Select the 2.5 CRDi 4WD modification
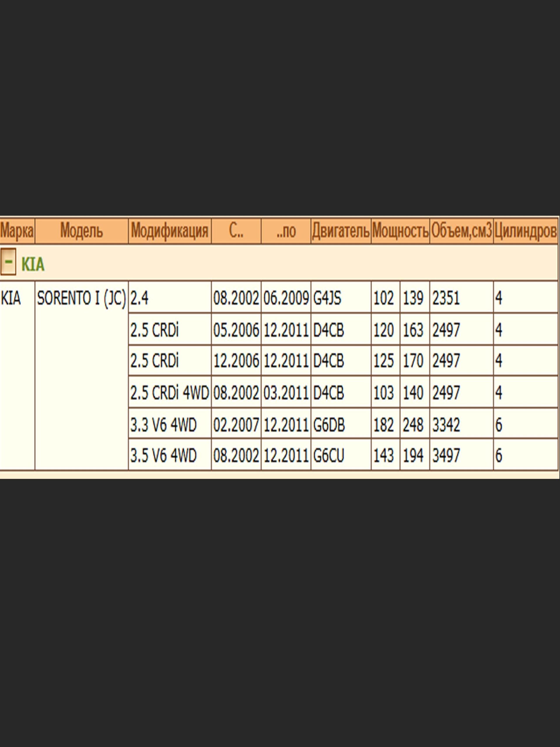 click(169, 393)
